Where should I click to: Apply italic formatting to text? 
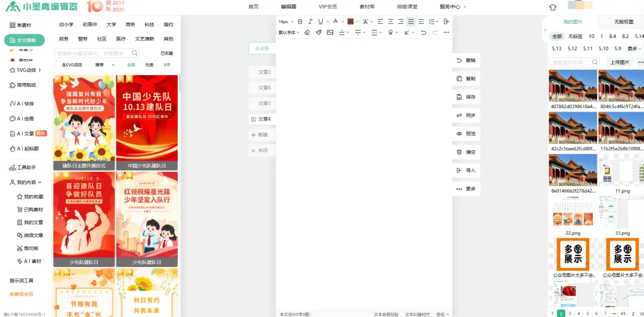coord(310,21)
